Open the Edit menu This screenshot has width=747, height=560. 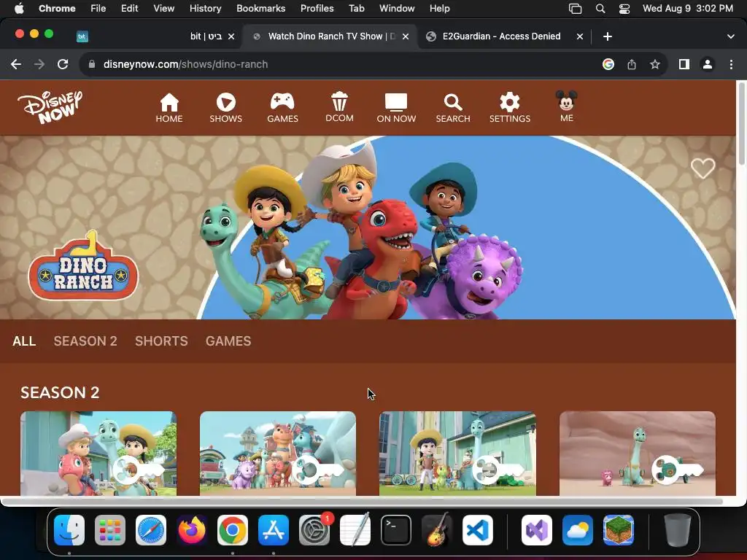(129, 9)
